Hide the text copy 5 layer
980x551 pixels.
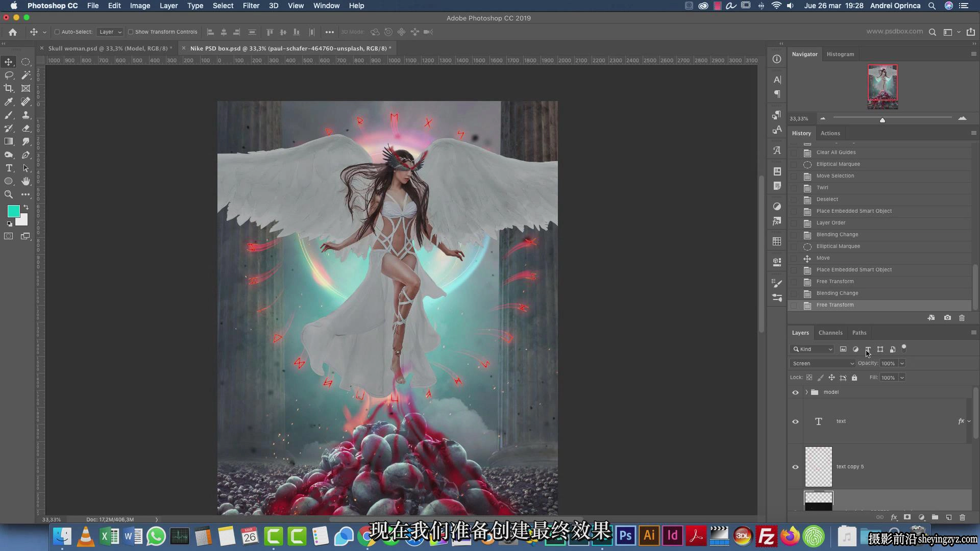[795, 467]
